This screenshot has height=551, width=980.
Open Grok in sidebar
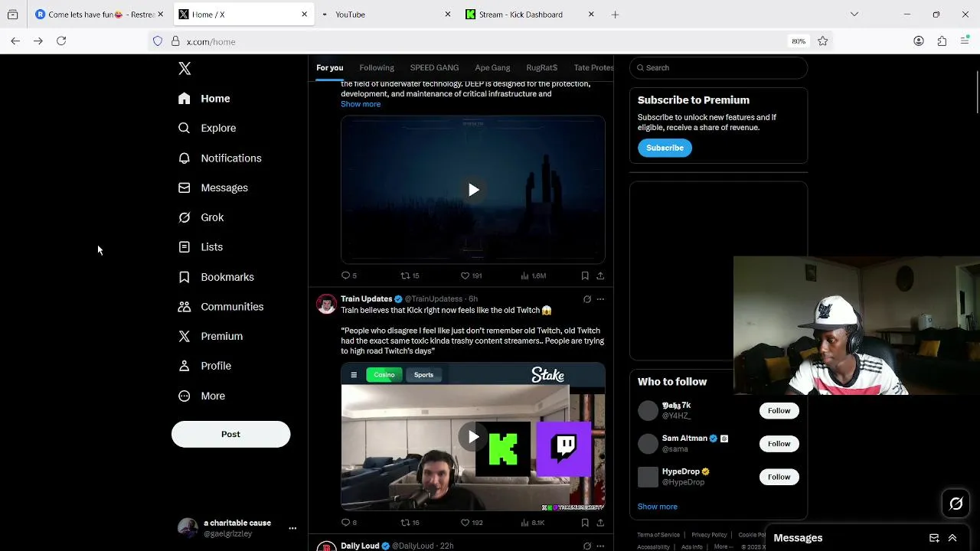(201, 218)
